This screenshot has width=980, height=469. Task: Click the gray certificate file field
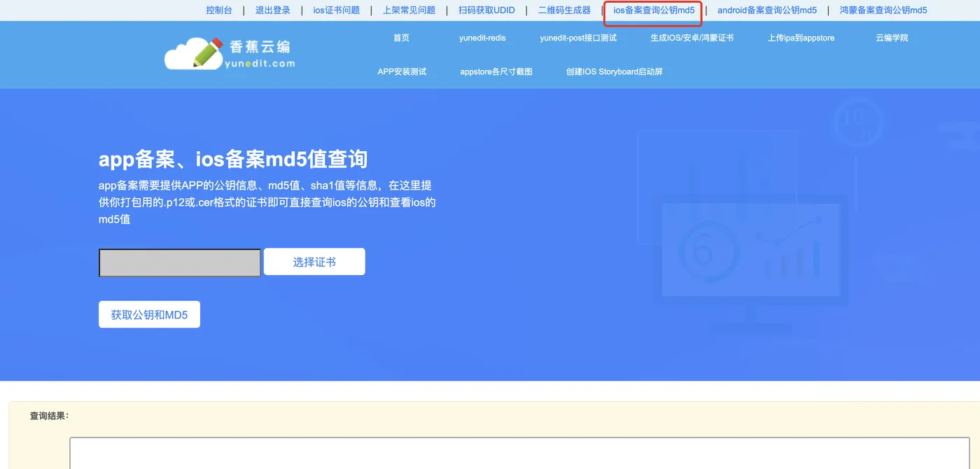pyautogui.click(x=180, y=262)
